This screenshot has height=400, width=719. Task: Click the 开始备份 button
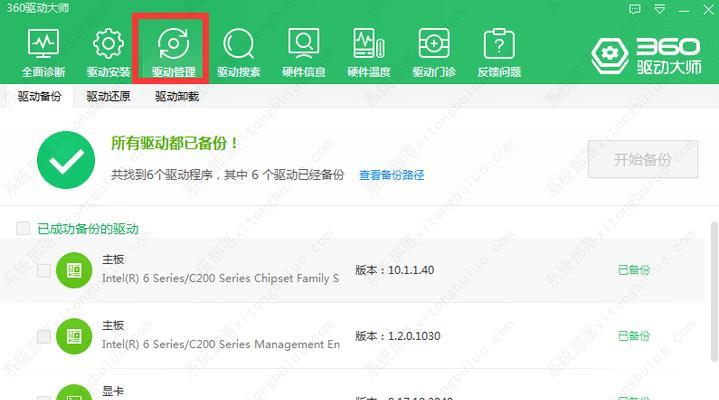(643, 159)
